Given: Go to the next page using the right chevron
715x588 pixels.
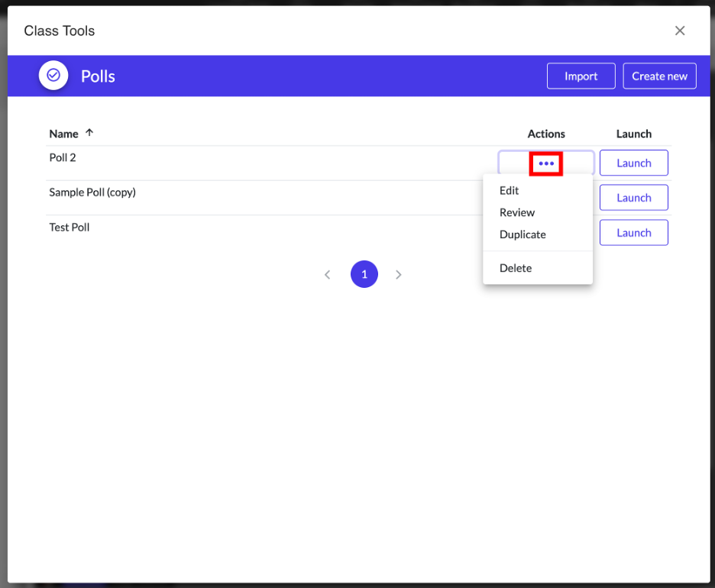Looking at the screenshot, I should click(399, 274).
